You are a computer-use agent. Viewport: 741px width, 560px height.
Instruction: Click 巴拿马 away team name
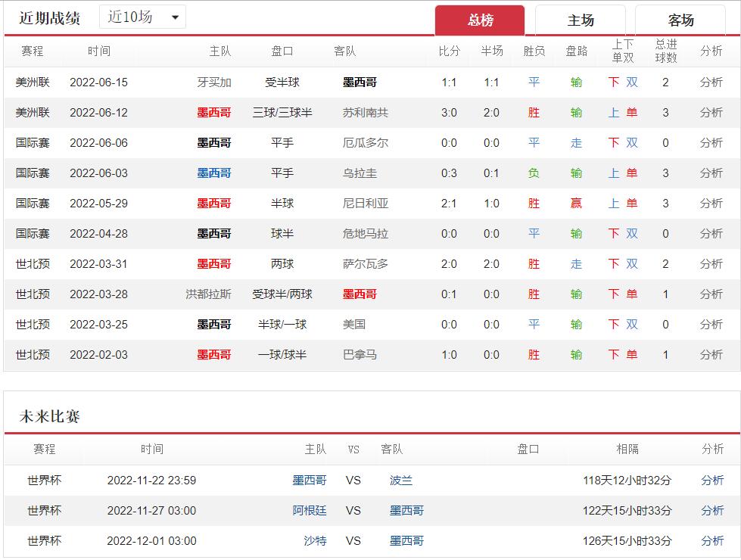coord(360,354)
